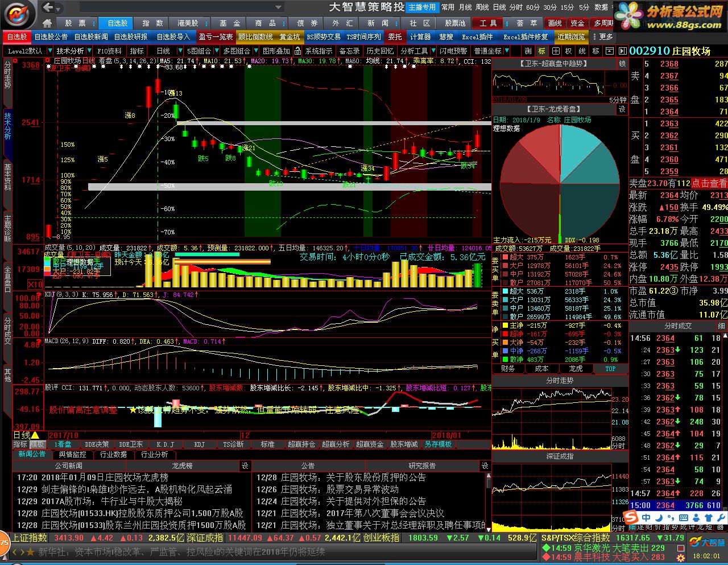
Task: Click the 分析家公式网 logo banner
Action: pyautogui.click(x=669, y=16)
